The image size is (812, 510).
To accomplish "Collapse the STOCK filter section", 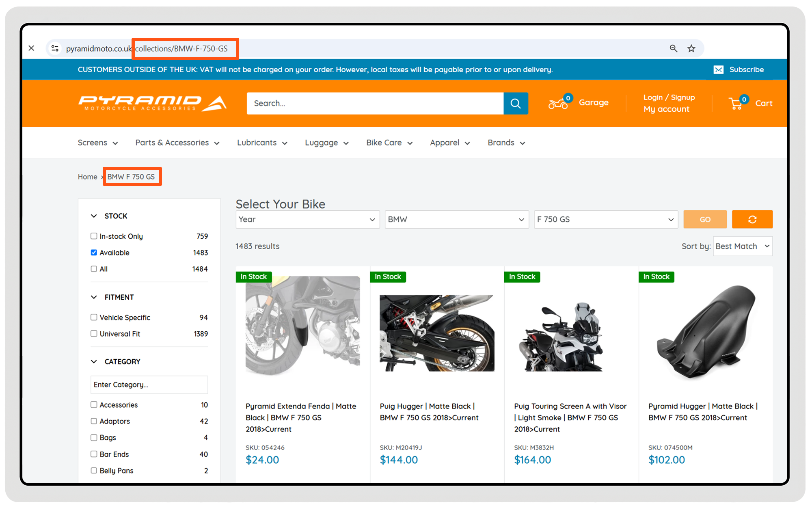I will coord(94,216).
